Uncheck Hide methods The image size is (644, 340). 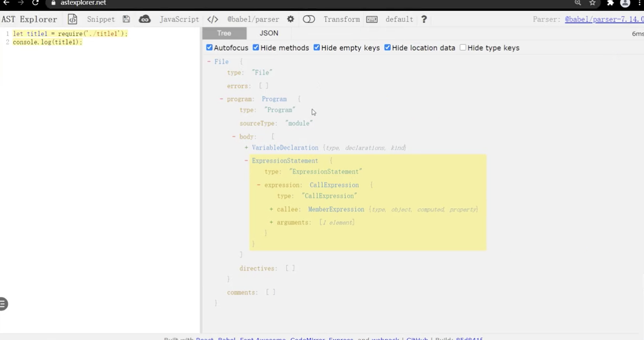click(256, 47)
